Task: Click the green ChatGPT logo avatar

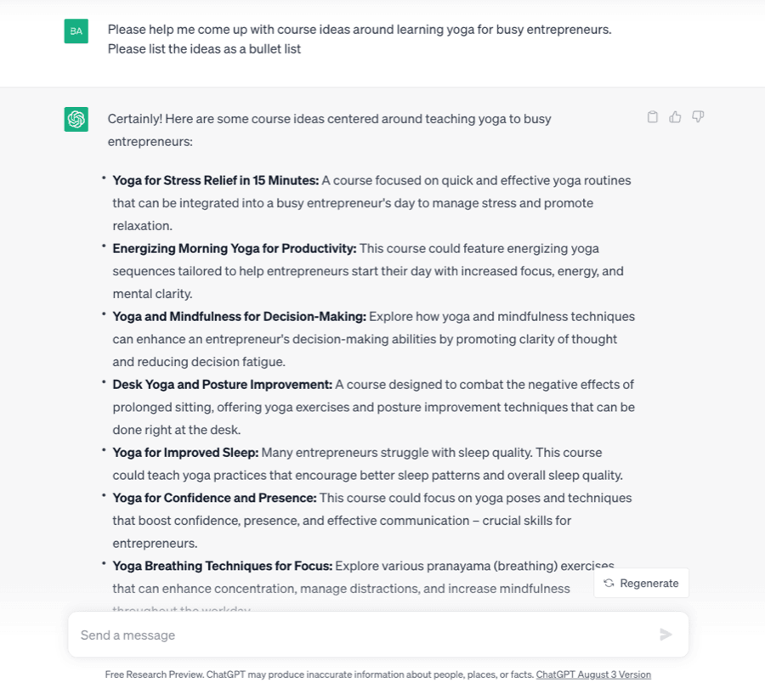Action: (76, 120)
